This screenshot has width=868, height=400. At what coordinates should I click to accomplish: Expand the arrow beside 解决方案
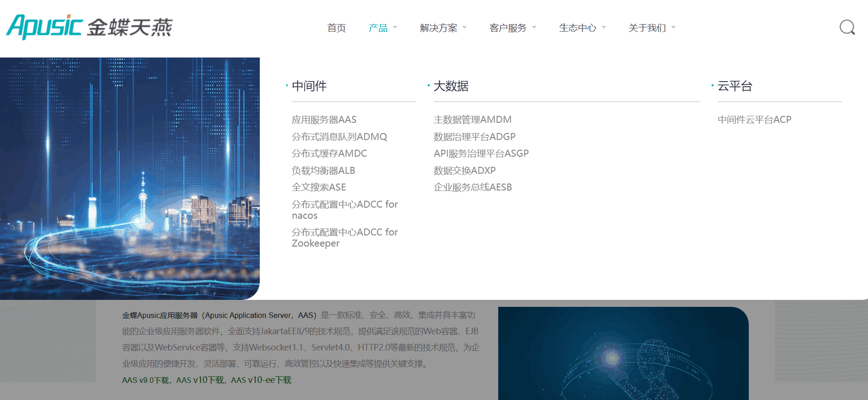[x=465, y=27]
